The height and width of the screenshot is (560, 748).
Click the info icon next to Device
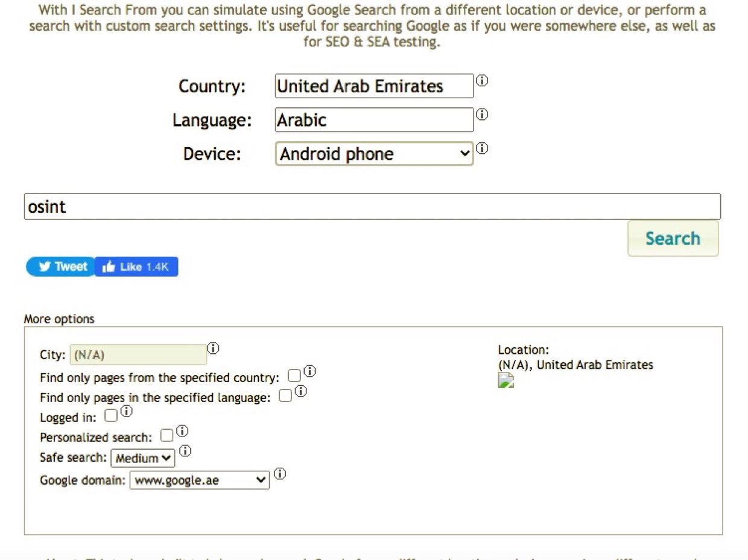point(482,148)
